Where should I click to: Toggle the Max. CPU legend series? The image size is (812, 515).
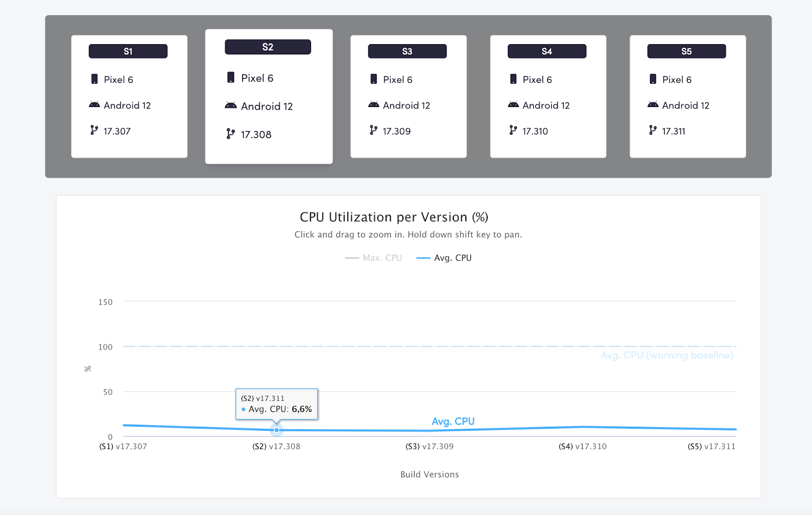(x=374, y=258)
